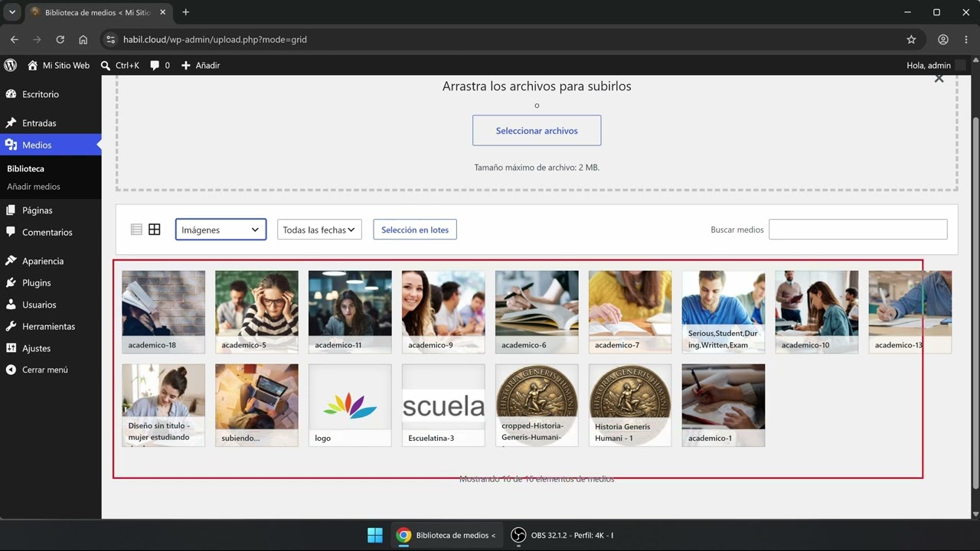This screenshot has height=551, width=980.
Task: Open academico-11 thumbnail
Action: (350, 311)
